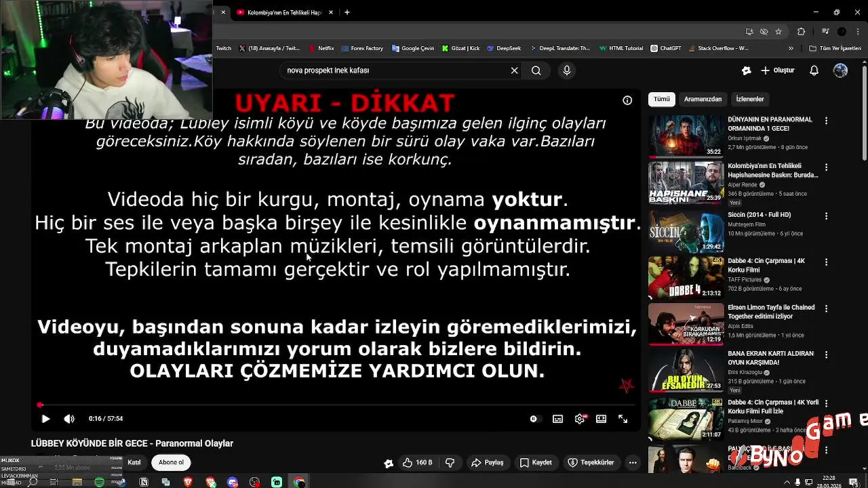Open a new browser tab
Image resolution: width=868 pixels, height=488 pixels.
point(347,12)
